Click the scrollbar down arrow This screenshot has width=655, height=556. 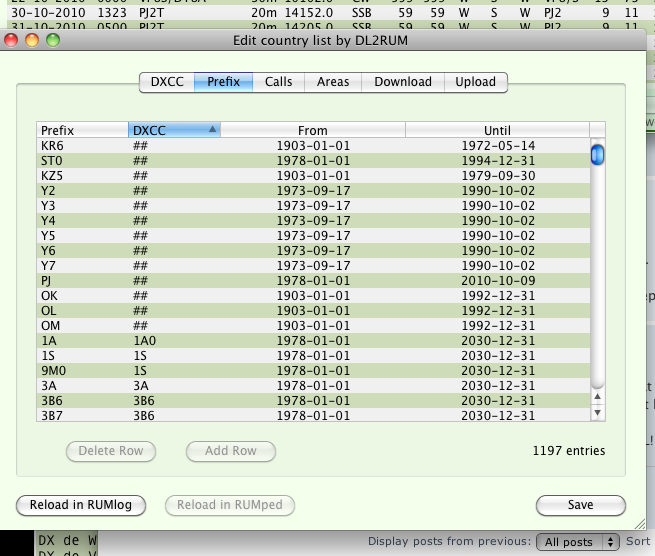[598, 412]
